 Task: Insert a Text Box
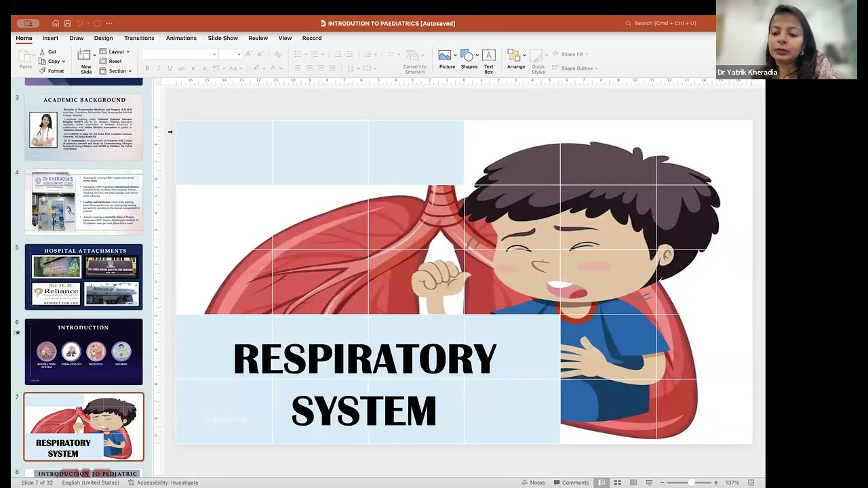pyautogui.click(x=488, y=61)
